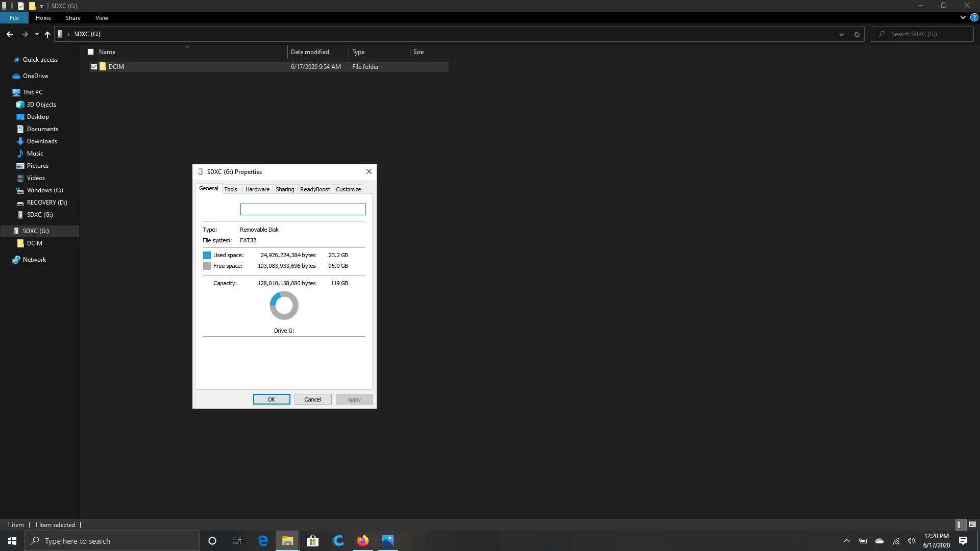
Task: Click the Search SDXC (G:) box
Action: [x=922, y=34]
